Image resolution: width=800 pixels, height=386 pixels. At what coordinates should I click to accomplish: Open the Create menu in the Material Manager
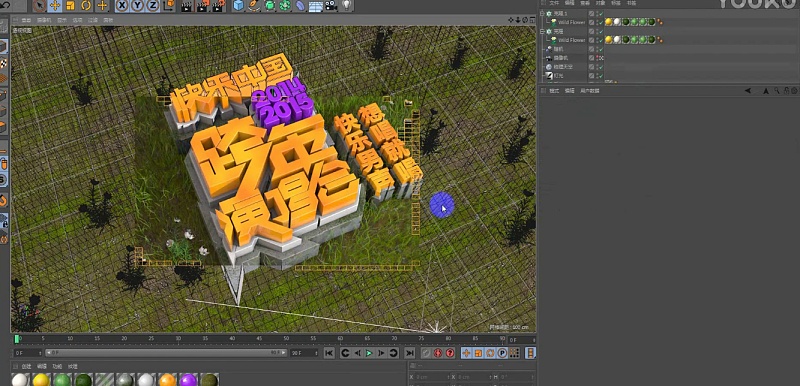coord(26,366)
